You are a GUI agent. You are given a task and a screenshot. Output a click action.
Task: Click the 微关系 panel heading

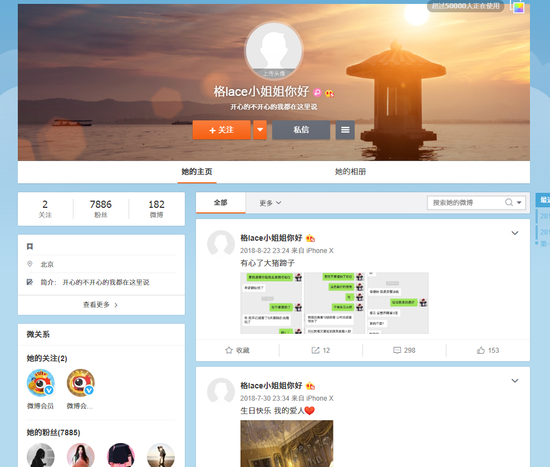click(x=38, y=334)
